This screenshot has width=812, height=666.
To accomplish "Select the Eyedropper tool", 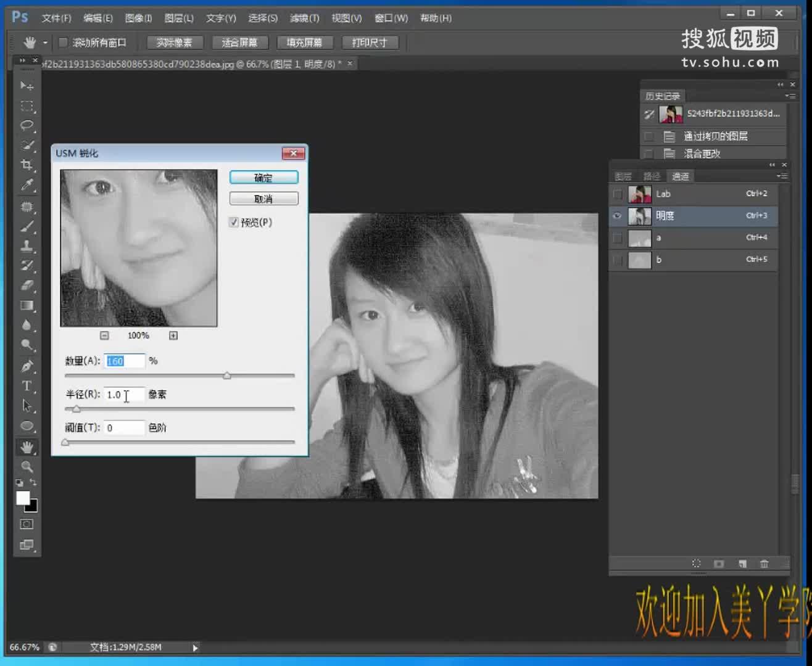I will tap(27, 186).
